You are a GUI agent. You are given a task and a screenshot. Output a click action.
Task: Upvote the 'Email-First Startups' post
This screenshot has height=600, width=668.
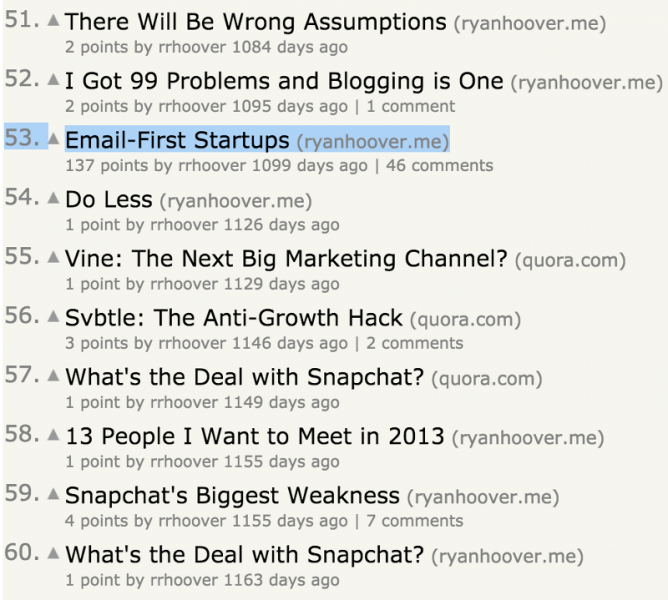[53, 138]
